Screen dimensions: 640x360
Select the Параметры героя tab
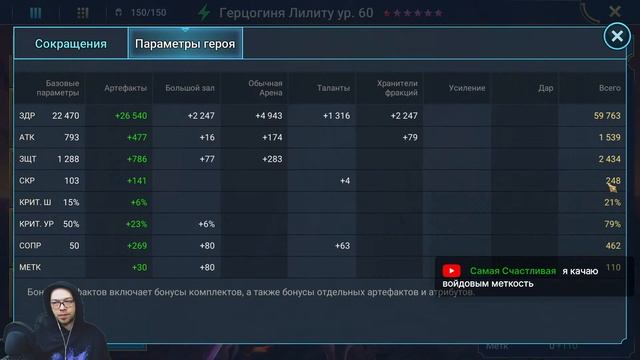tap(185, 44)
